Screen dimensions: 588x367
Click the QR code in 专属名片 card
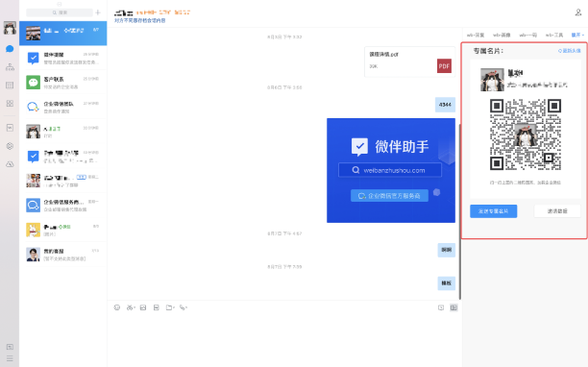coord(526,135)
